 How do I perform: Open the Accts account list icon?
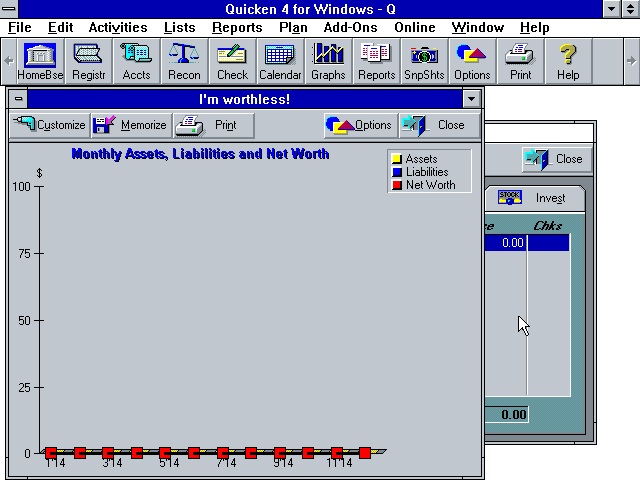point(136,61)
